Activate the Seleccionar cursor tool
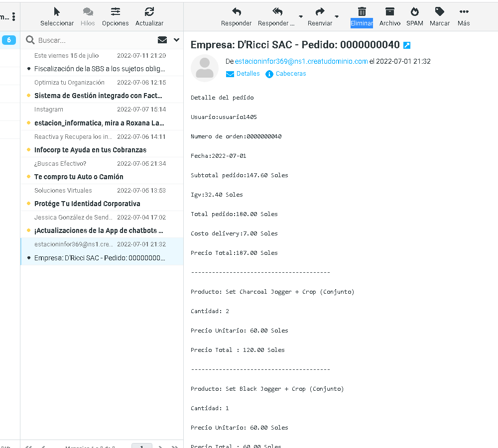Screen dimensions: 498x448 tap(57, 12)
